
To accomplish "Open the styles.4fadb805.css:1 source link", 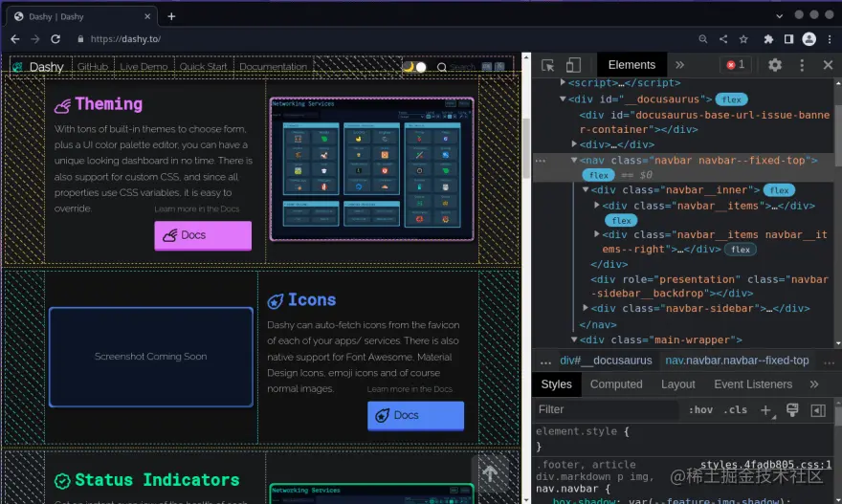I will tap(765, 465).
